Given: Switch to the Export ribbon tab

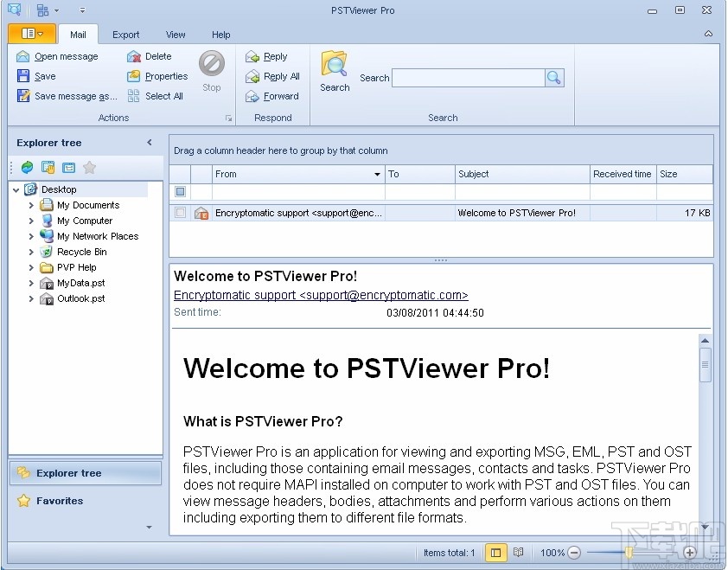Looking at the screenshot, I should [125, 34].
